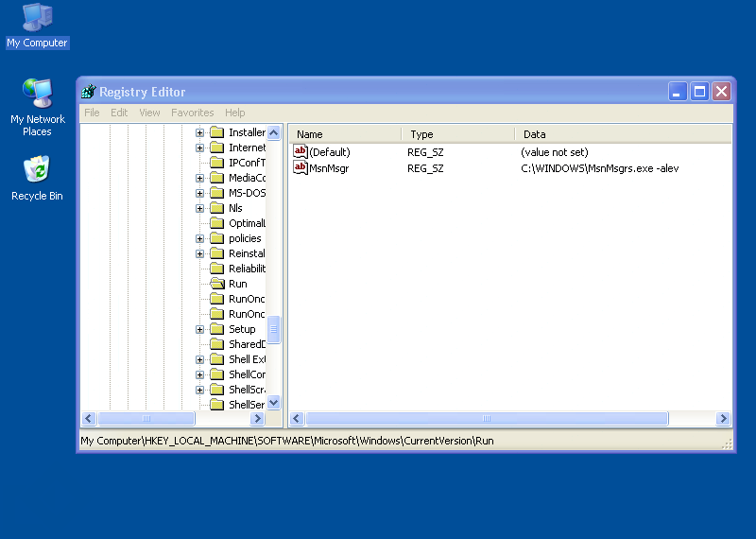The image size is (756, 539).
Task: Select the My Network Places desktop icon
Action: [37, 107]
